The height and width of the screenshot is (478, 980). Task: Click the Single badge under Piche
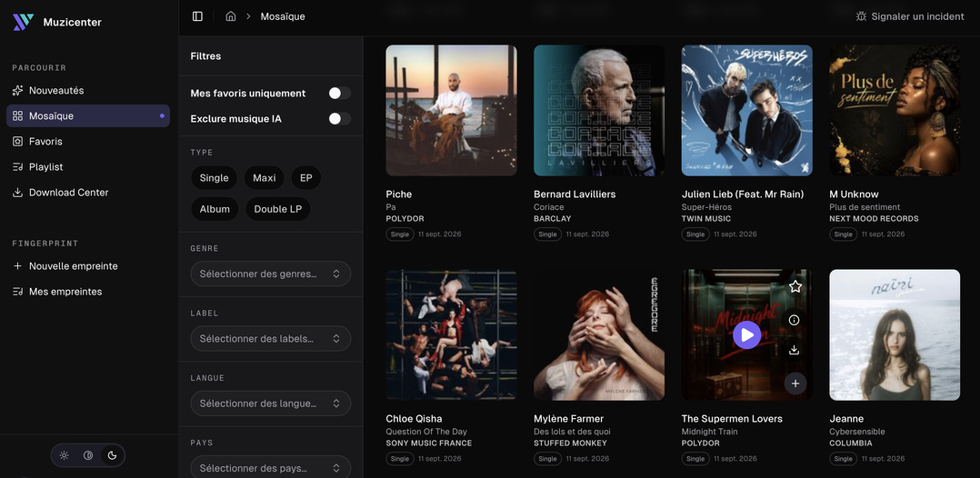(399, 234)
